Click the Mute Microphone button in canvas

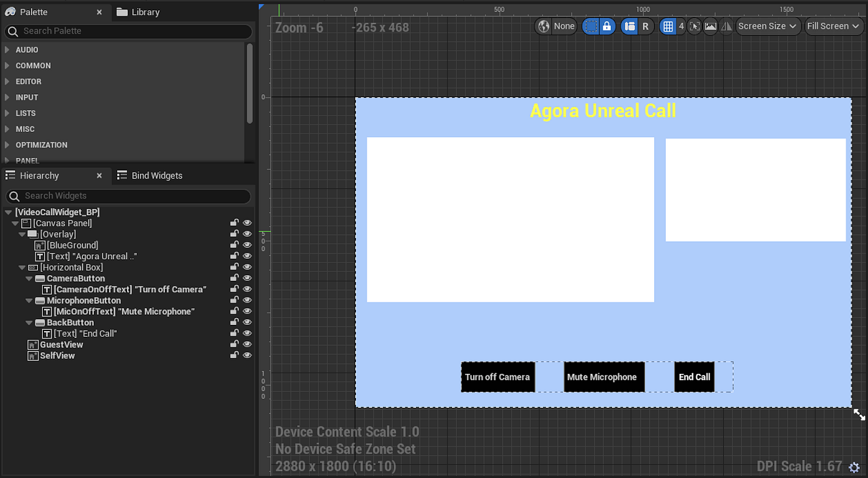click(x=604, y=377)
